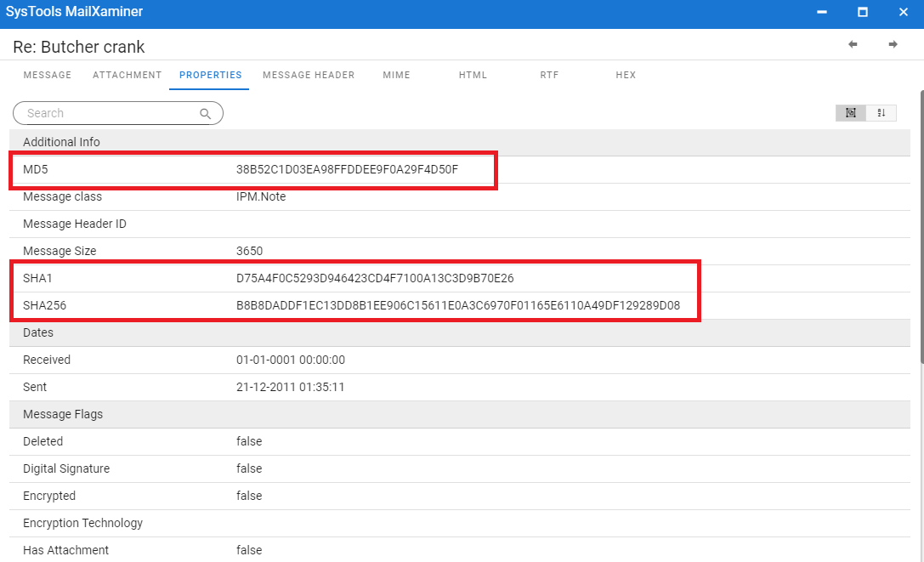Collapse the Message Flags section
The height and width of the screenshot is (562, 924).
[x=460, y=414]
